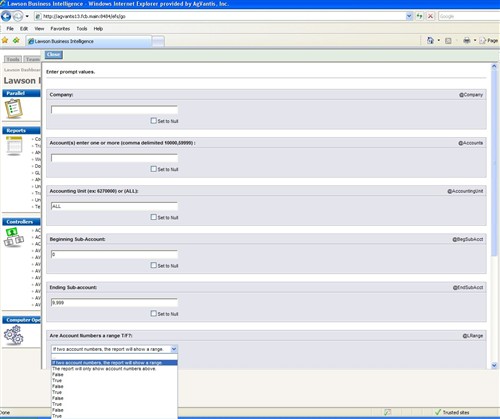The image size is (500, 419).
Task: Click the '@BegSubAcct' parameter label
Action: tap(468, 239)
